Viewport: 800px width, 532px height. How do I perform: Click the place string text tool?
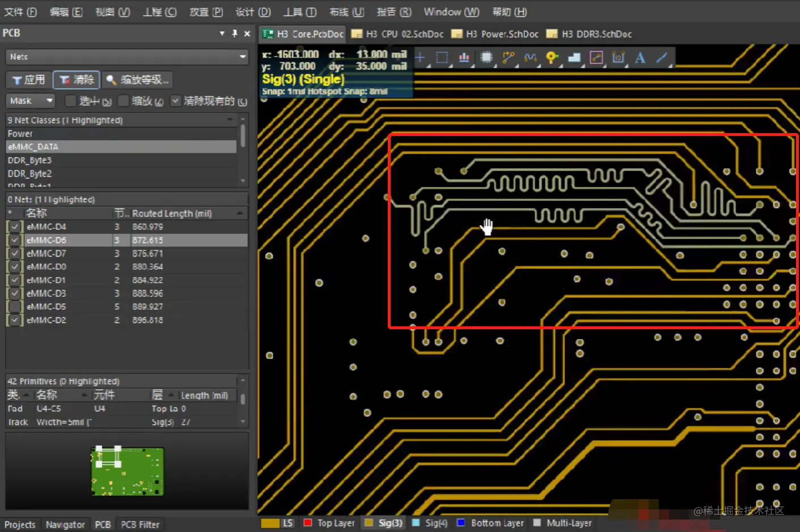click(640, 57)
